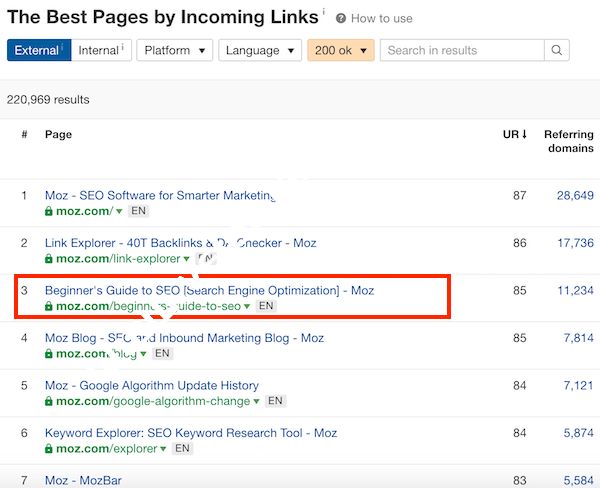The width and height of the screenshot is (600, 488).
Task: Expand the moz.com/explorer URL arrow
Action: 165,450
